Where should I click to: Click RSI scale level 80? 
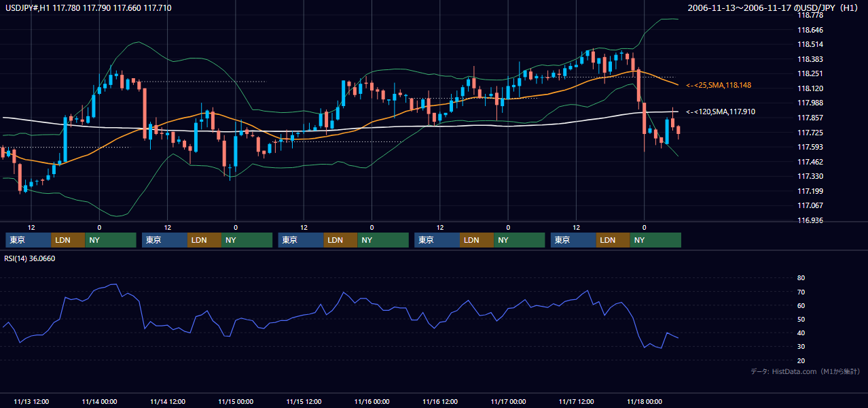(x=801, y=278)
